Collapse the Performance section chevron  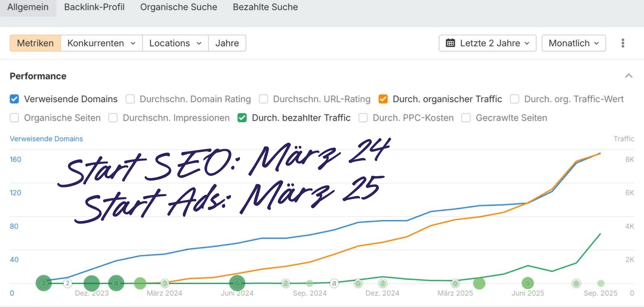click(x=628, y=76)
